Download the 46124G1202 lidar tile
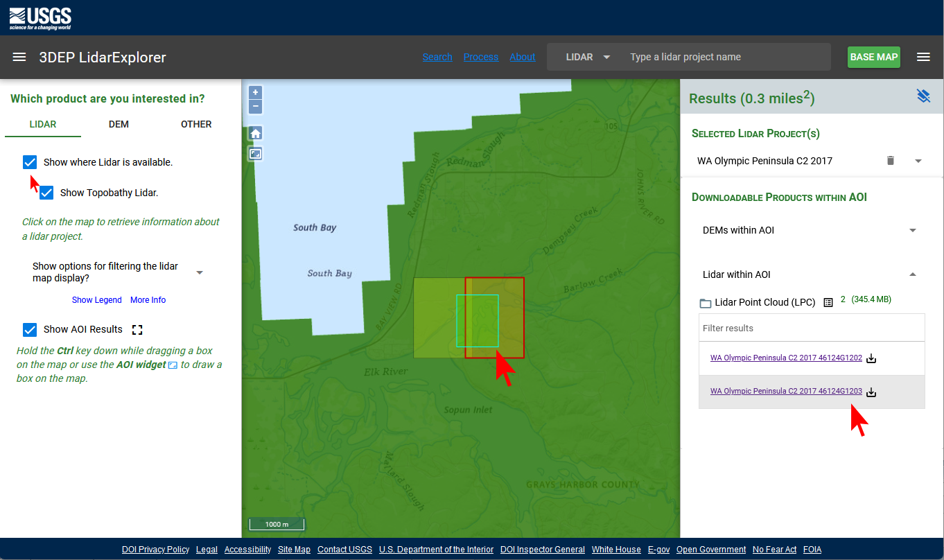The image size is (944, 560). (x=872, y=359)
